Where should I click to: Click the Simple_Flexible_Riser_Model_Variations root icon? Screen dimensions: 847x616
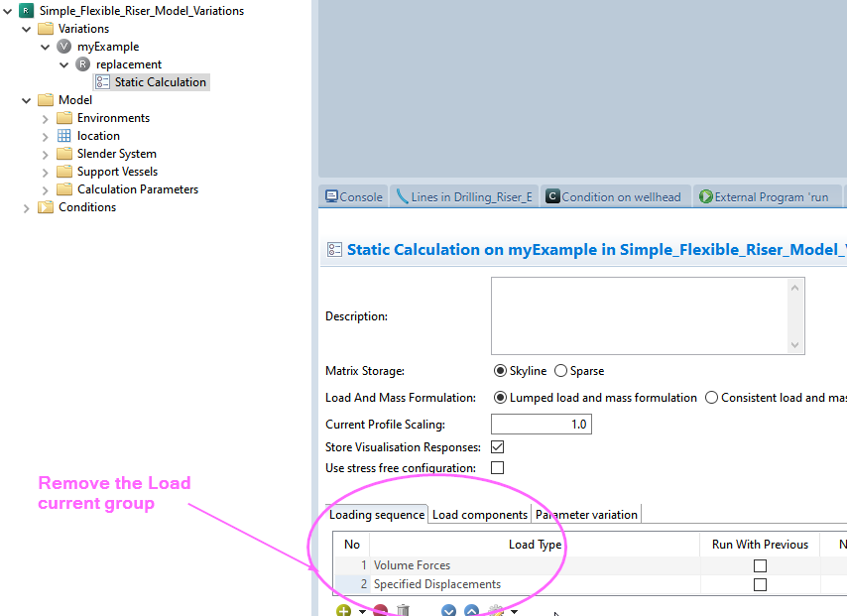click(x=27, y=11)
